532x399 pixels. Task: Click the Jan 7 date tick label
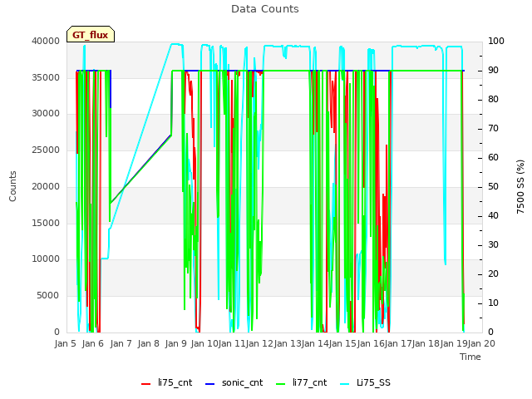(x=121, y=343)
